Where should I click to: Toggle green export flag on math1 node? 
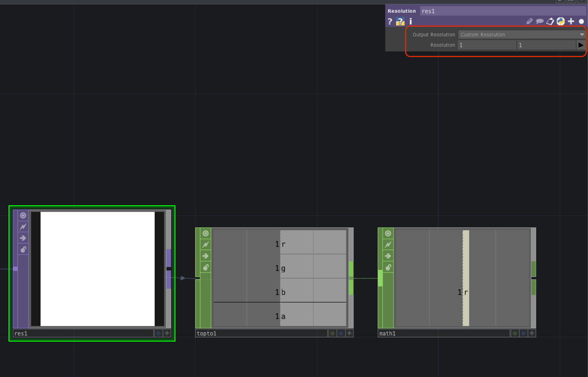(515, 333)
